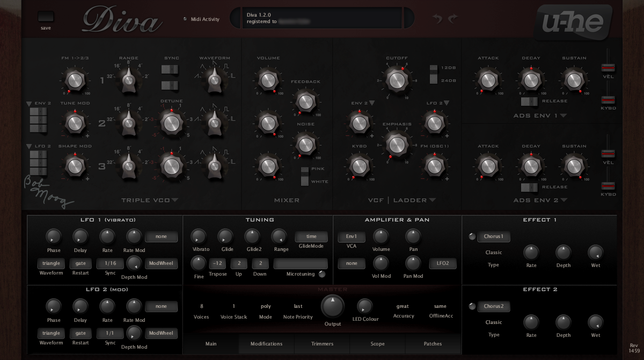Image resolution: width=644 pixels, height=360 pixels.
Task: Click ADS ENV 1 VEL slider
Action: [x=608, y=67]
